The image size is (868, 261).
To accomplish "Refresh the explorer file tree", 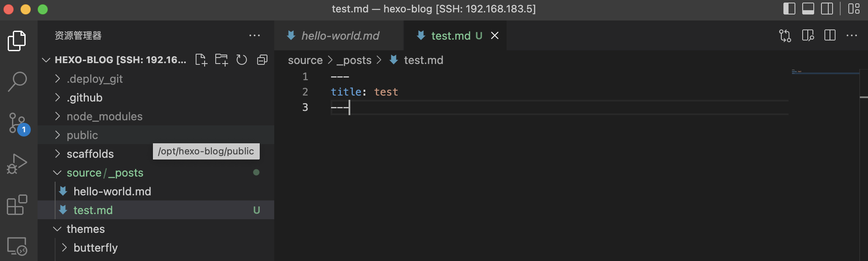I will tap(242, 60).
